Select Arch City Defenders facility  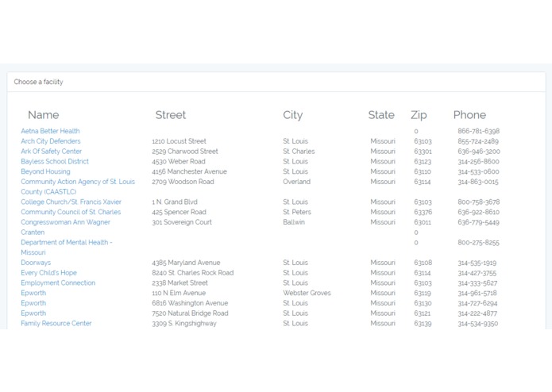pos(51,141)
